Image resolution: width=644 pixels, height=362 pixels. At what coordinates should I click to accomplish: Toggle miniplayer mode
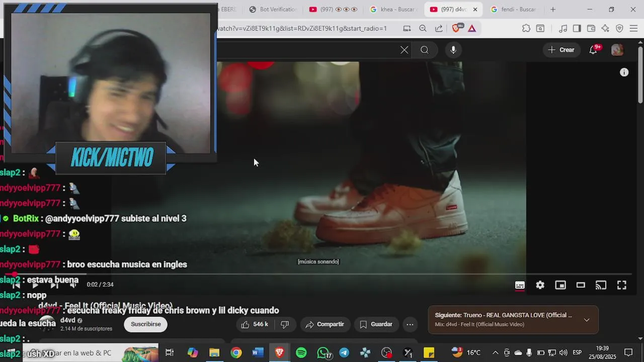pos(560,285)
